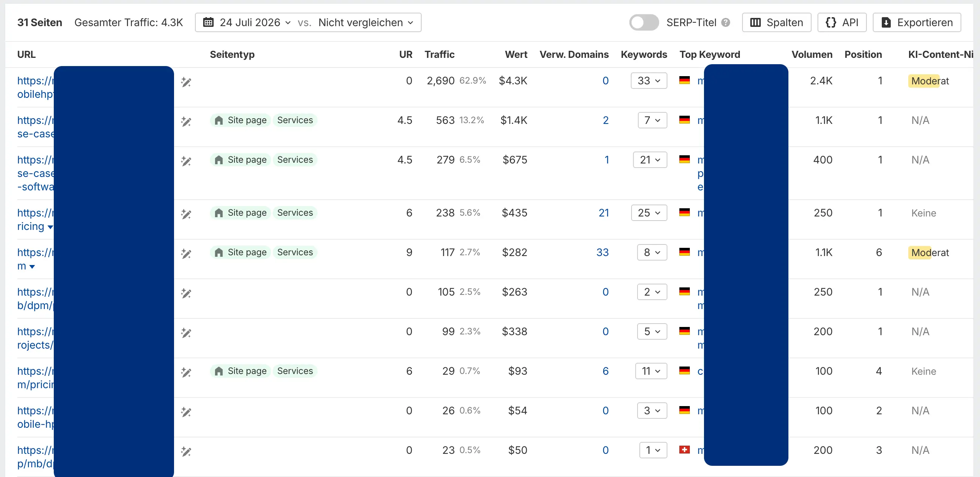This screenshot has width=980, height=477.
Task: Click magic wand icon in 563 traffic row
Action: 186,121
